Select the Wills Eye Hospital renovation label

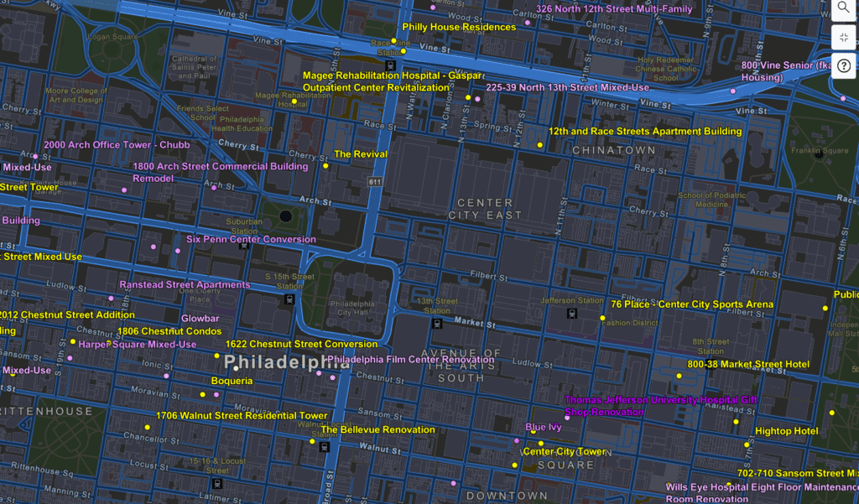762,493
